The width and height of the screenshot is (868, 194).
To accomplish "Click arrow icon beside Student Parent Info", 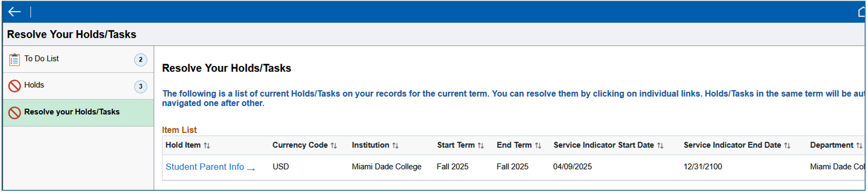I will coord(251,168).
